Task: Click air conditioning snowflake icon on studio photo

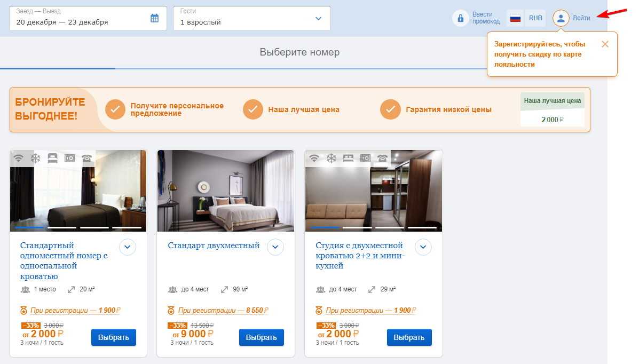Action: (x=331, y=158)
